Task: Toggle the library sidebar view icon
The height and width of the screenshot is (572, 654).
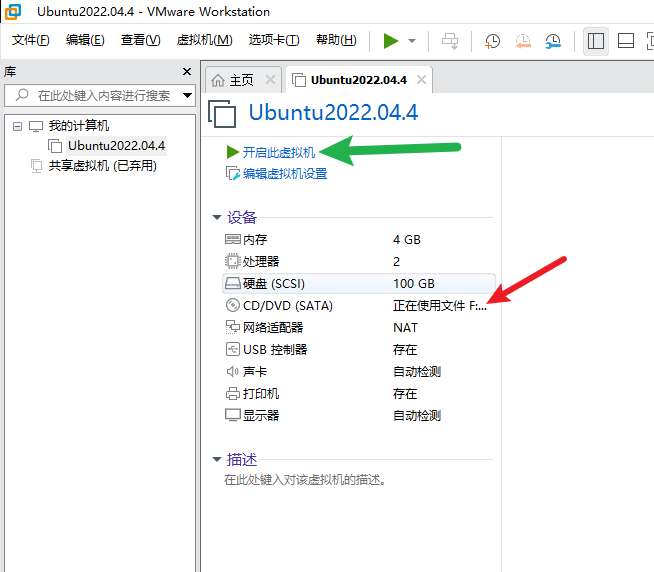Action: pos(596,41)
